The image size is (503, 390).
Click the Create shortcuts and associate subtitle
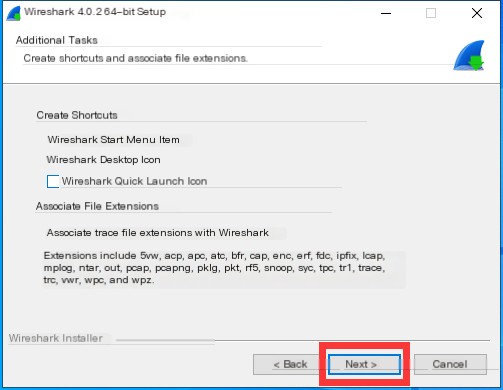point(135,58)
